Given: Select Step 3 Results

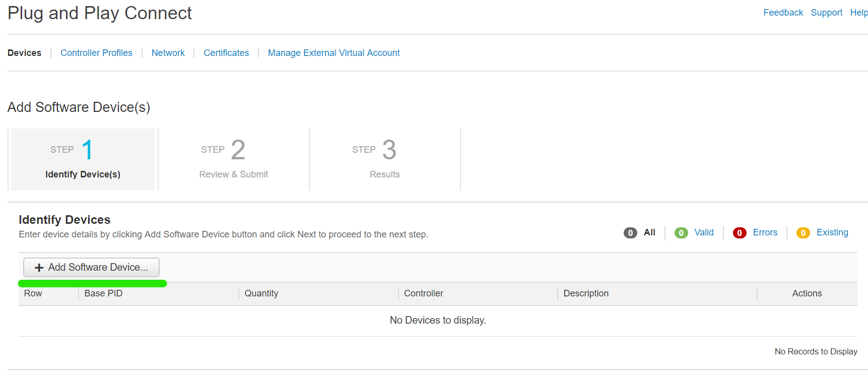Looking at the screenshot, I should click(385, 159).
